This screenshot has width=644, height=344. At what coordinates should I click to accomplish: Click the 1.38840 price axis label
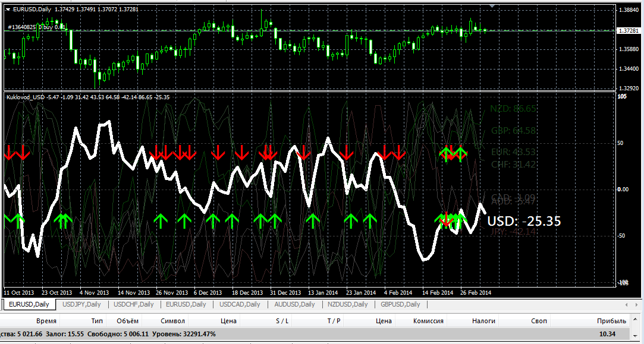point(629,10)
